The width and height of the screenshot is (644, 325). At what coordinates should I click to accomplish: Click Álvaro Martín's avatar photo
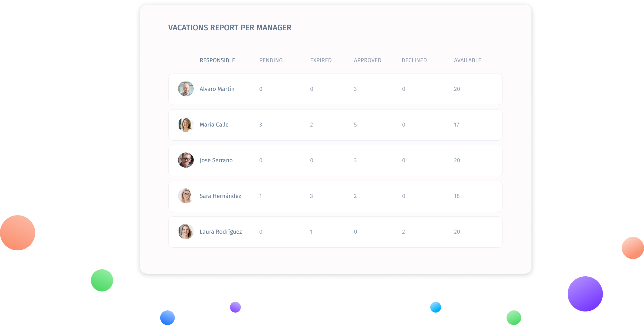[x=186, y=89]
